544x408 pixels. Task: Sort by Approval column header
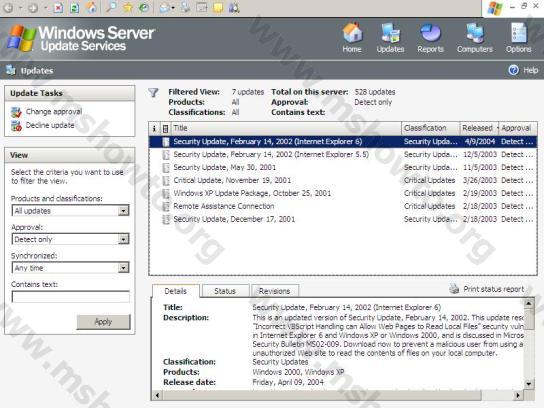click(518, 128)
